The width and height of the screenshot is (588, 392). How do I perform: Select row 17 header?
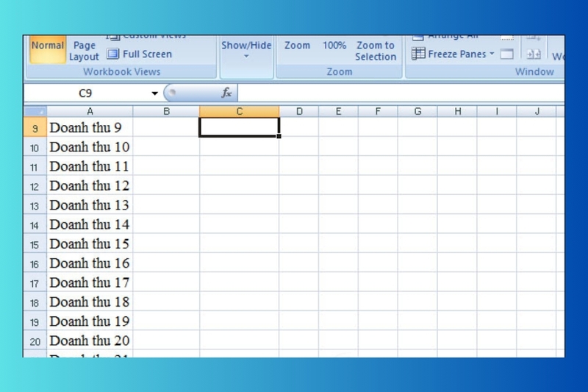(x=35, y=283)
